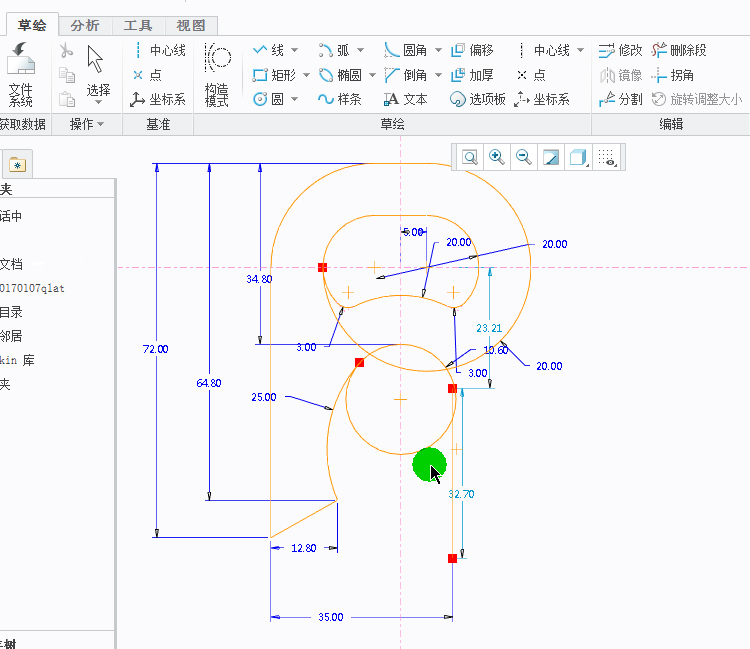
Task: Select the 偏移 offset tool
Action: [473, 50]
